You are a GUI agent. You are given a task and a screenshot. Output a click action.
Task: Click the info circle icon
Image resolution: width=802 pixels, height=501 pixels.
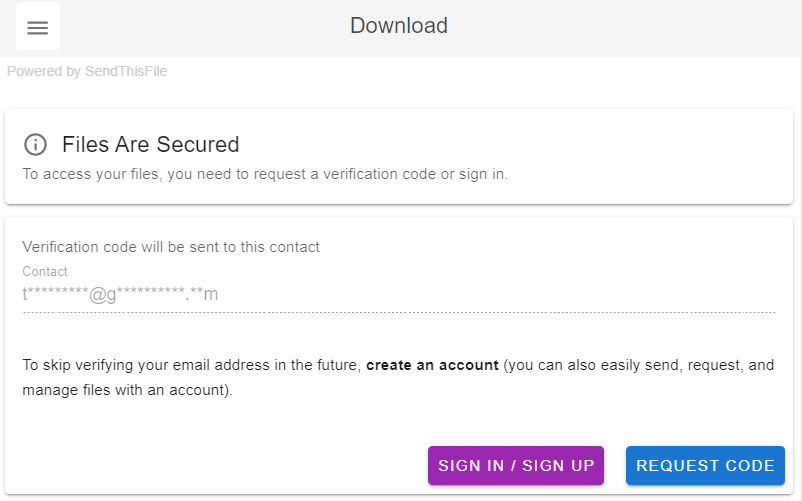pos(35,144)
